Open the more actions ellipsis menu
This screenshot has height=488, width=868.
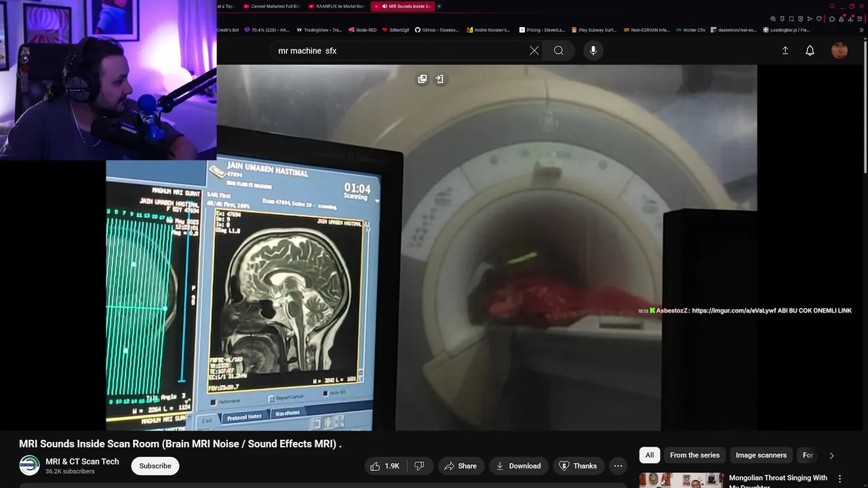[x=618, y=466]
